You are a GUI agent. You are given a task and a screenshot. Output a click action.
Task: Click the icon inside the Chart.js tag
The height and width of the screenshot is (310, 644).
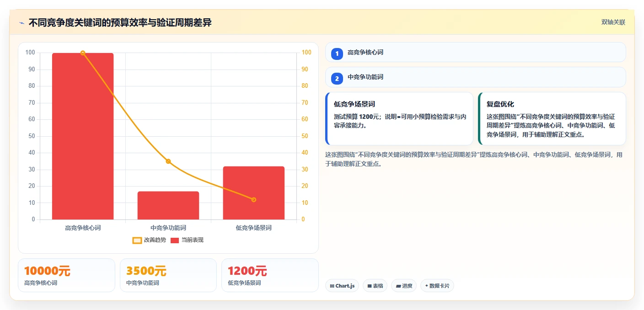332,286
